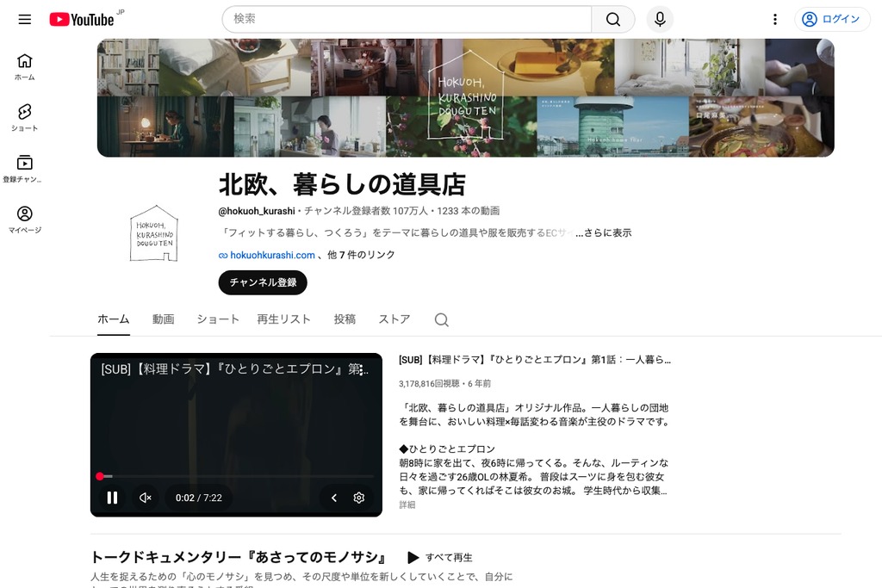This screenshot has height=588, width=882.
Task: Click the search magnifier button
Action: tap(613, 19)
